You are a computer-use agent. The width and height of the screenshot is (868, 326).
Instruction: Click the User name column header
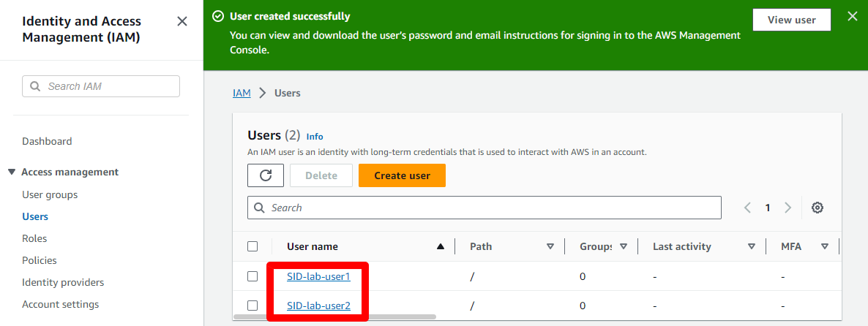pos(313,246)
